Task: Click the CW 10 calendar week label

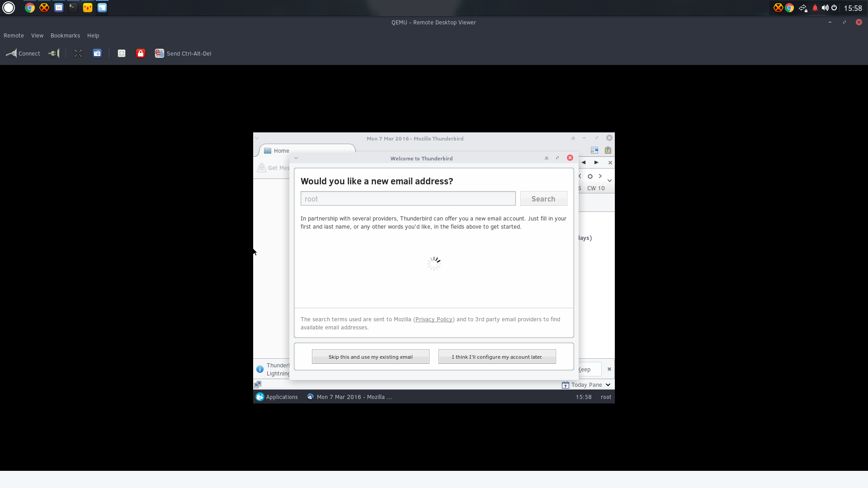Action: [x=596, y=188]
